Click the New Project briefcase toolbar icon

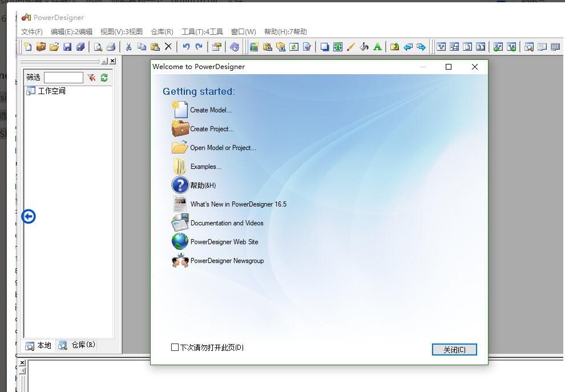41,47
